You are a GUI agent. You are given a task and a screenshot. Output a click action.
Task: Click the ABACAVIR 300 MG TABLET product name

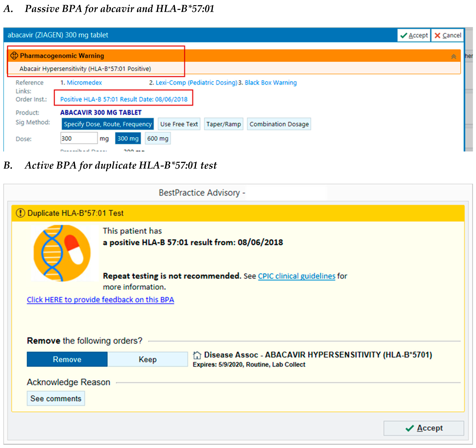coord(101,113)
